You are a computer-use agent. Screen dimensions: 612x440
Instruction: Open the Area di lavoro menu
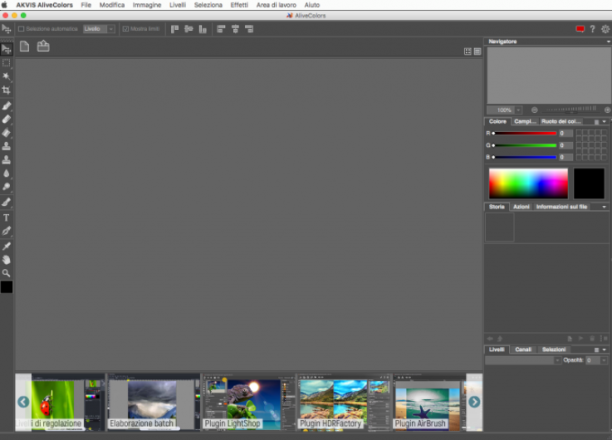tap(276, 5)
